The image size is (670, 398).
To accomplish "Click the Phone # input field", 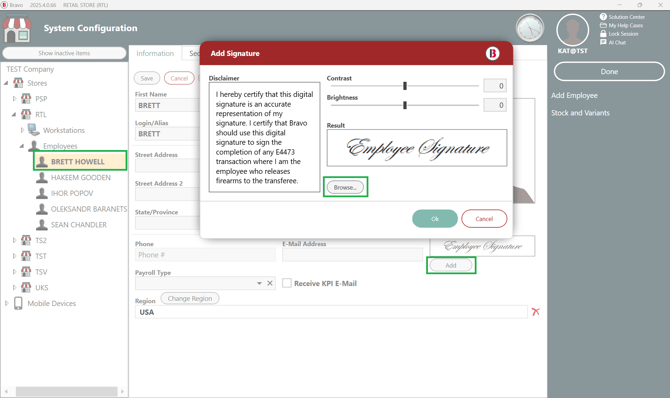I will coord(205,255).
